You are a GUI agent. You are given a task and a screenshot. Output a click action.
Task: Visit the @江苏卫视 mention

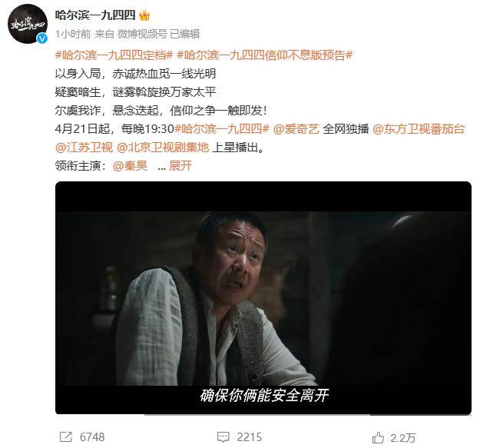(x=84, y=148)
